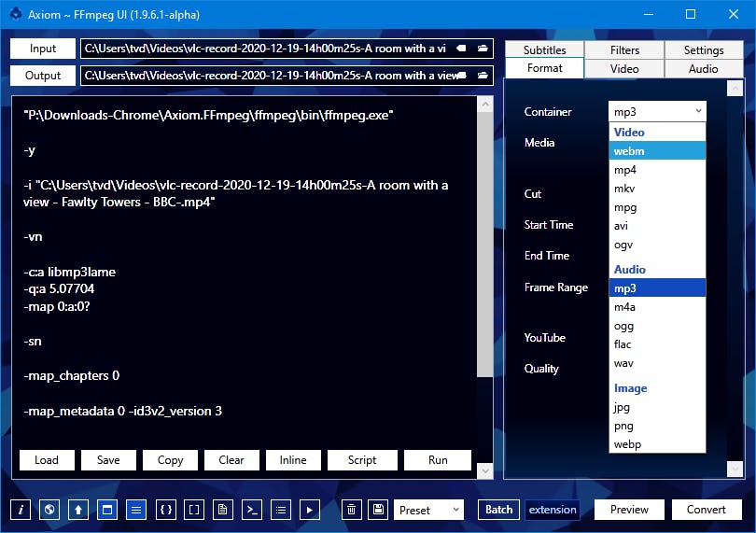Toggle the window layout icon
The image size is (756, 533).
107,510
